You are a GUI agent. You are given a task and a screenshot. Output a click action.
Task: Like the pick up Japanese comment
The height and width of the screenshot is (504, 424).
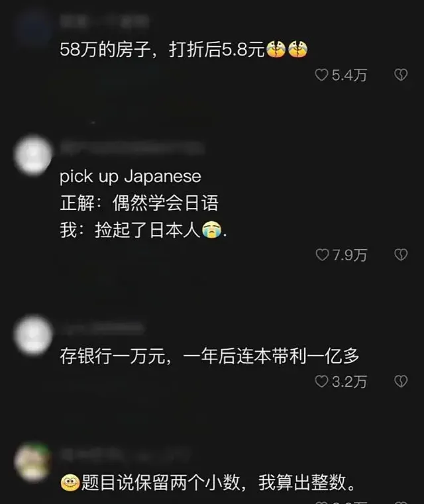pos(322,255)
